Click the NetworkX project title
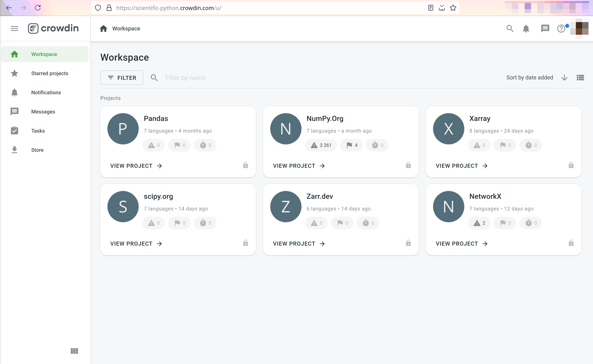593x364 pixels. [485, 196]
